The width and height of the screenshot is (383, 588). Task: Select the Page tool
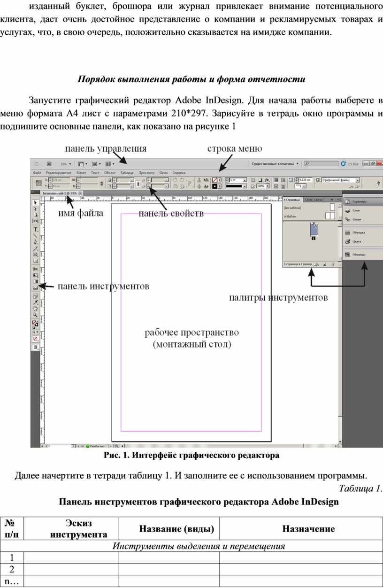pos(35,215)
